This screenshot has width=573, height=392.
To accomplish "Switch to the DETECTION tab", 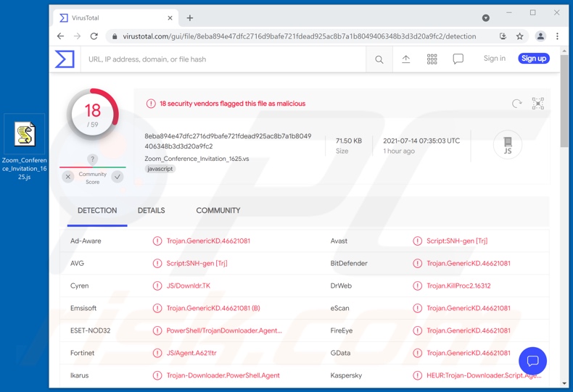I will pyautogui.click(x=97, y=211).
